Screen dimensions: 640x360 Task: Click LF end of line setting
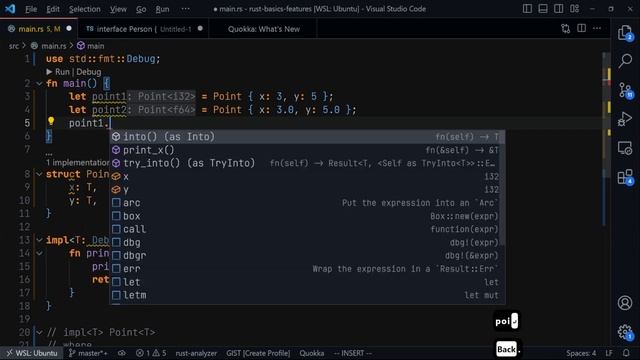coord(609,353)
